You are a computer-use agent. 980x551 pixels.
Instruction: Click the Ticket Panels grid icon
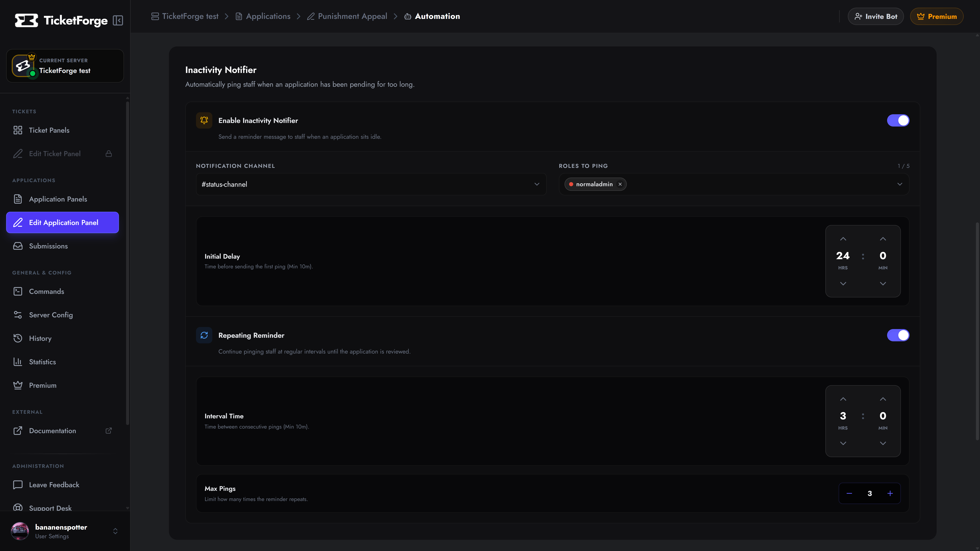click(x=18, y=130)
